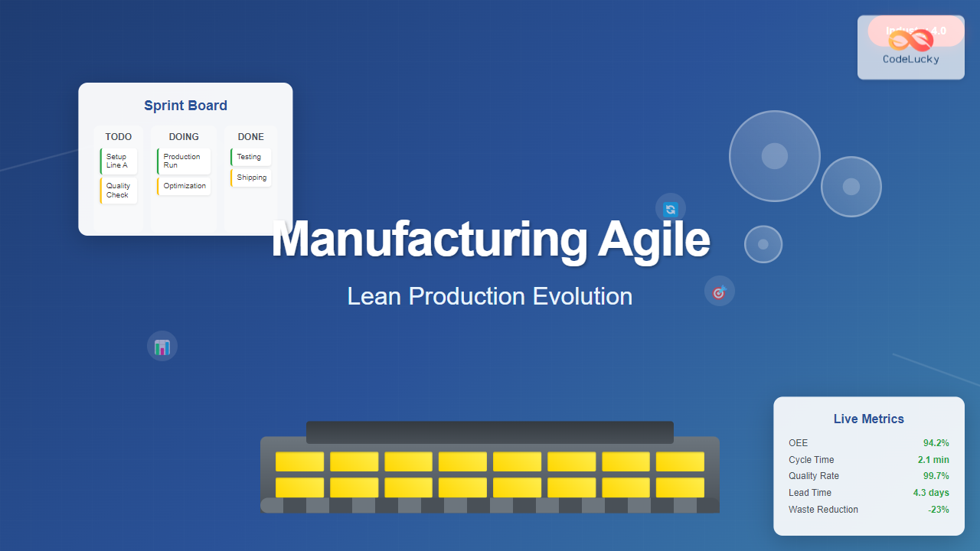The height and width of the screenshot is (551, 980).
Task: Click the segmented conveyor track at the bottom
Action: pyautogui.click(x=489, y=505)
